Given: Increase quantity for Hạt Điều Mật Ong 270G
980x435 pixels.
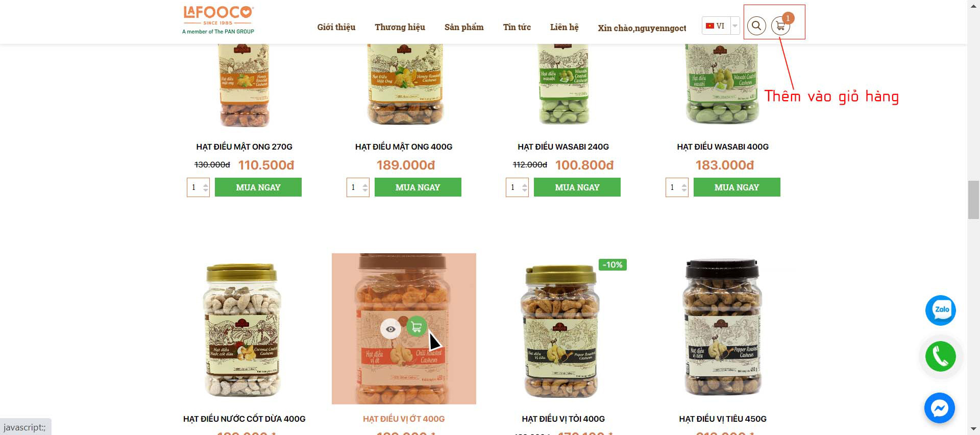Looking at the screenshot, I should 206,184.
